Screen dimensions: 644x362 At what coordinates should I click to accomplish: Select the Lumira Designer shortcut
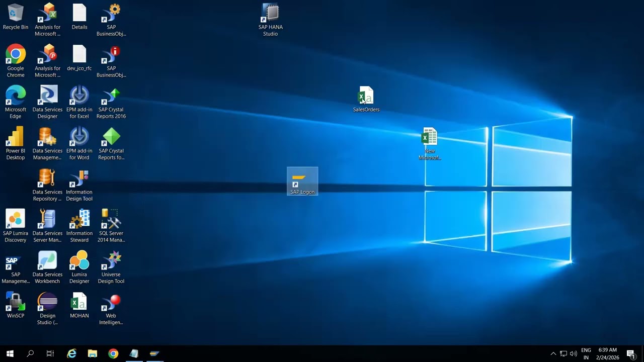click(79, 267)
